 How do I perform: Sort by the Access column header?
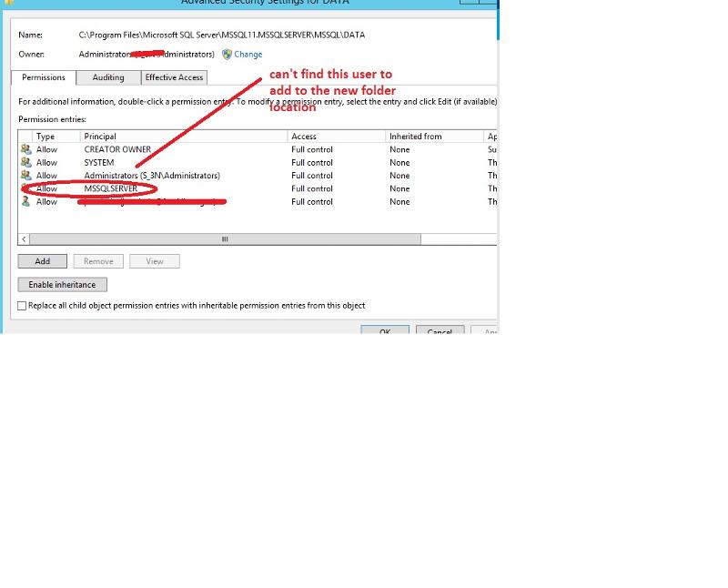pos(337,137)
